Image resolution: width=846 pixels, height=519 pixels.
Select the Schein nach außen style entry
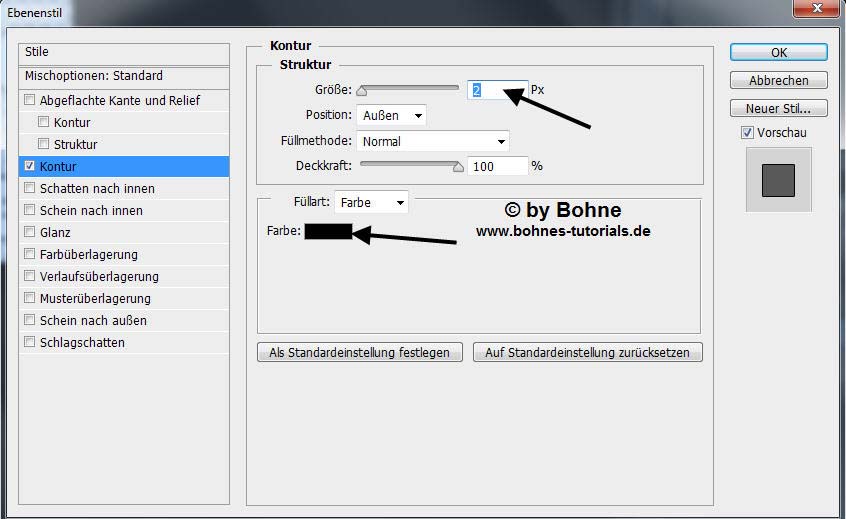pos(93,321)
